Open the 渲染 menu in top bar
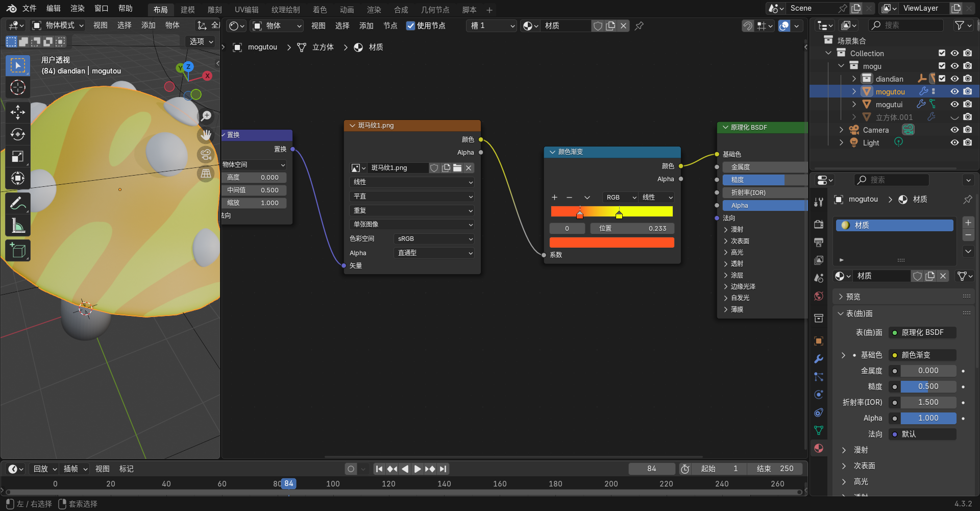 (77, 8)
